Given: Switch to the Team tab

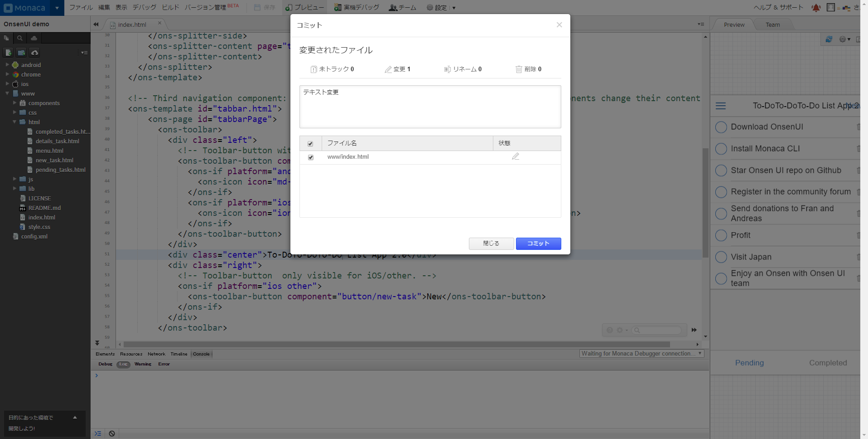Looking at the screenshot, I should [772, 24].
